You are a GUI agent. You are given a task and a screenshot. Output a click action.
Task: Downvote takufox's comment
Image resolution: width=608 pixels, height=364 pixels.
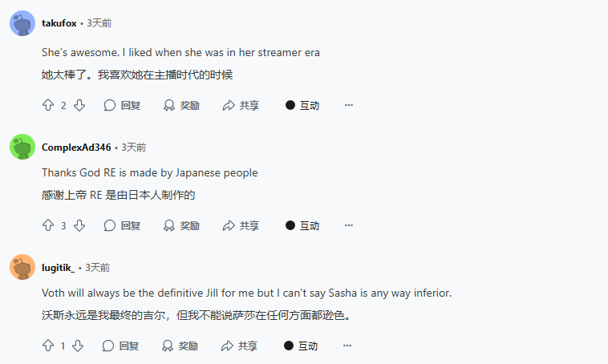pos(79,105)
